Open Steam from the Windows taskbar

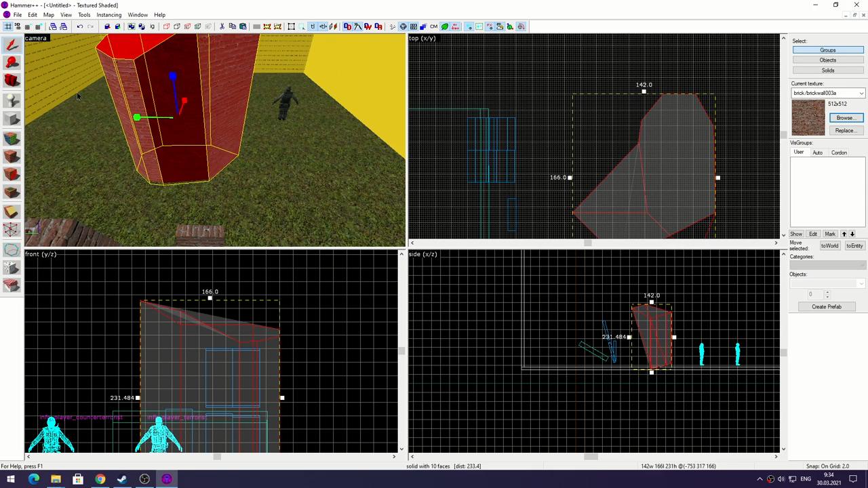[x=122, y=479]
